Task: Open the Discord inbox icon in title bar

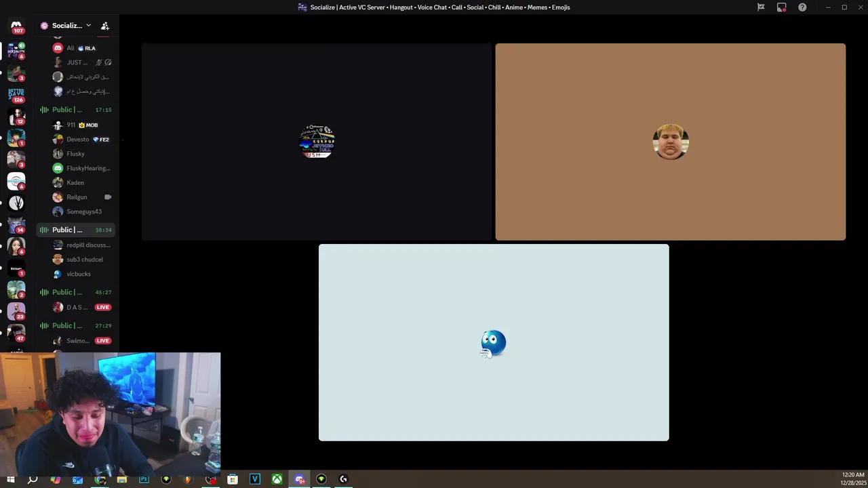Action: pyautogui.click(x=782, y=7)
